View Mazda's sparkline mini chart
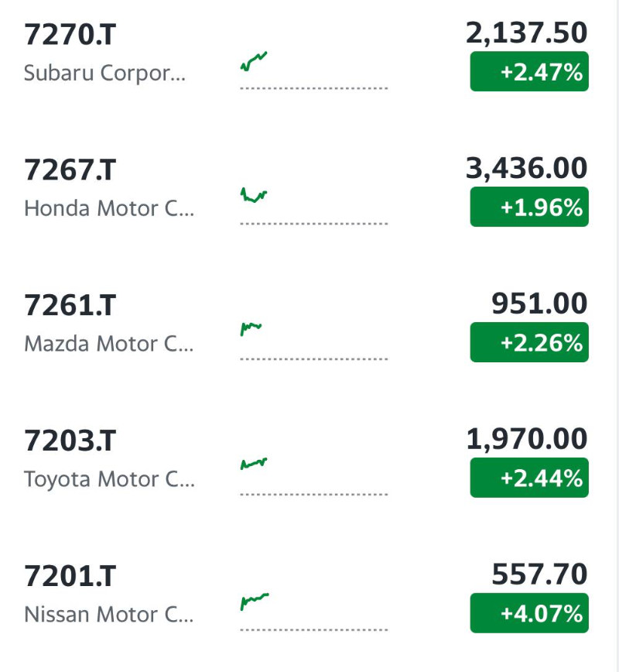This screenshot has height=672, width=619. 314,341
